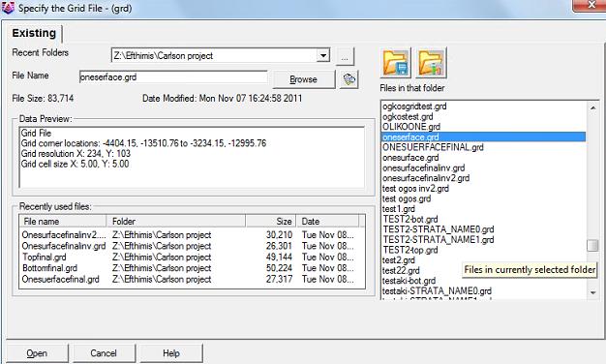Viewport: 606px width, 364px height.
Task: Select test ogos inv2.grd in the list
Action: coord(415,189)
